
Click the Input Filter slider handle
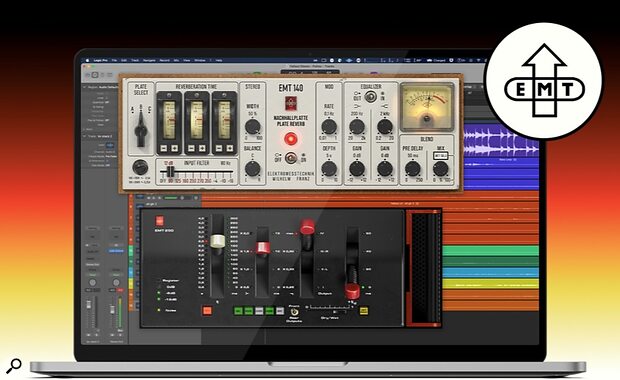click(x=170, y=172)
